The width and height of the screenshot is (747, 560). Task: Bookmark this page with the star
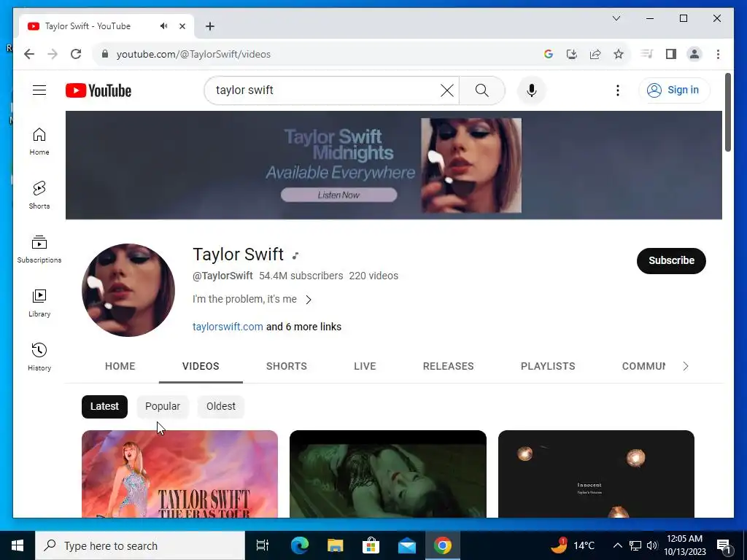click(x=619, y=54)
